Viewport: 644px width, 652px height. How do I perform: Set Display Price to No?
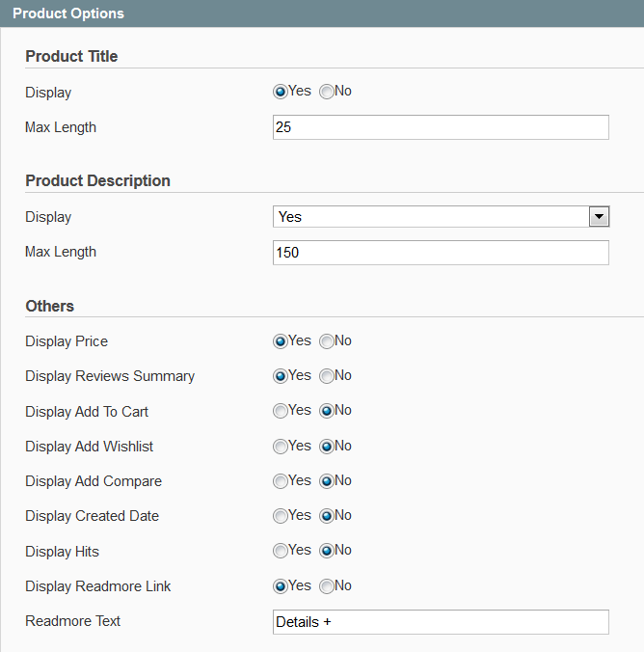coord(327,341)
